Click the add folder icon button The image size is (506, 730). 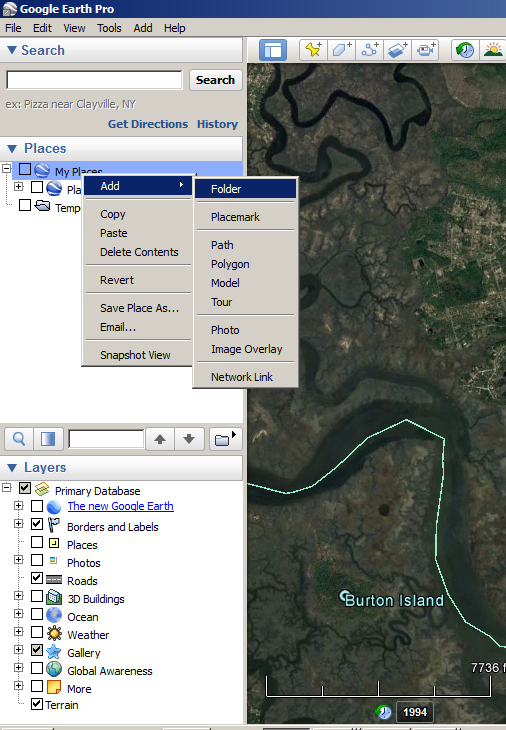[225, 439]
